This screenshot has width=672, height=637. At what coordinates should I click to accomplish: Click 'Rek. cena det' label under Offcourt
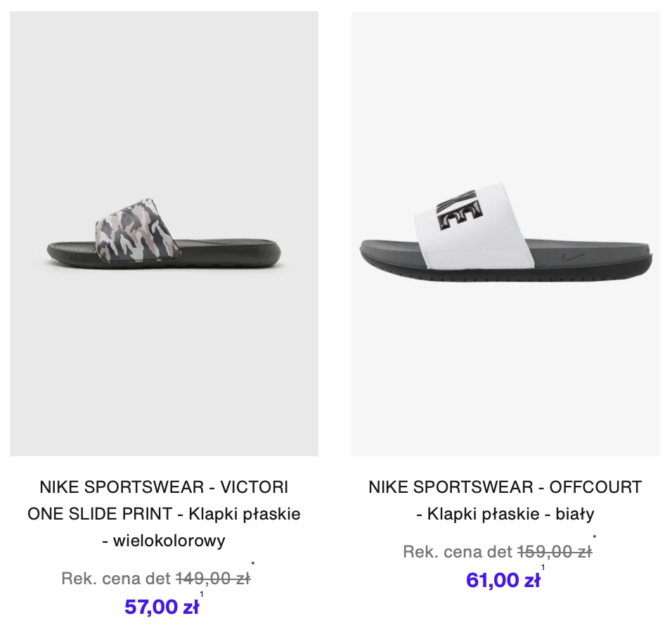point(458,552)
